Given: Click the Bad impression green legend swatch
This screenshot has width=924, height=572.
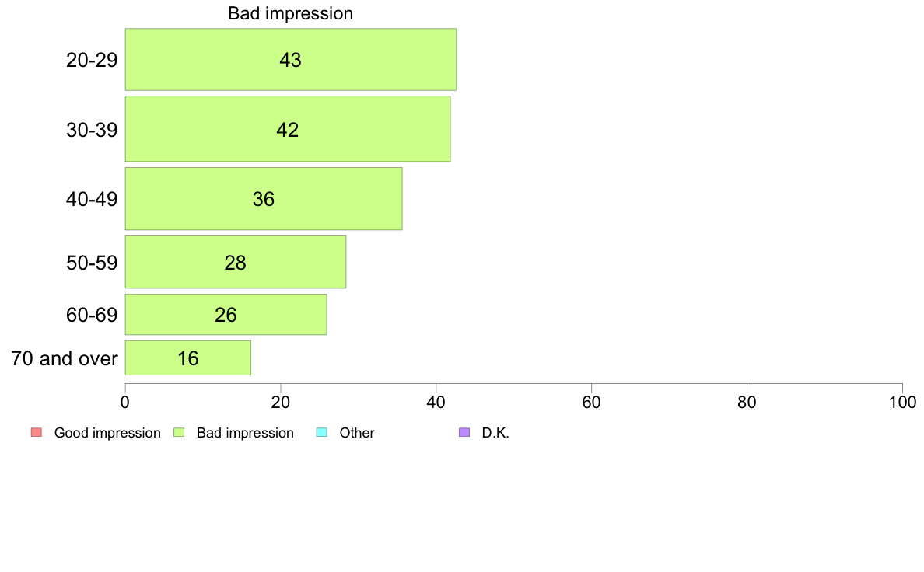Looking at the screenshot, I should tap(179, 432).
